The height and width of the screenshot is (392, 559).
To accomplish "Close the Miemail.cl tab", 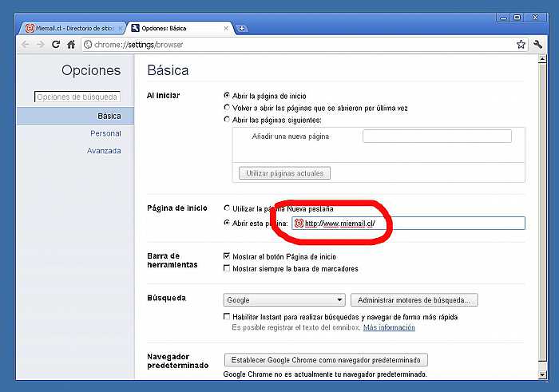I will pyautogui.click(x=120, y=28).
